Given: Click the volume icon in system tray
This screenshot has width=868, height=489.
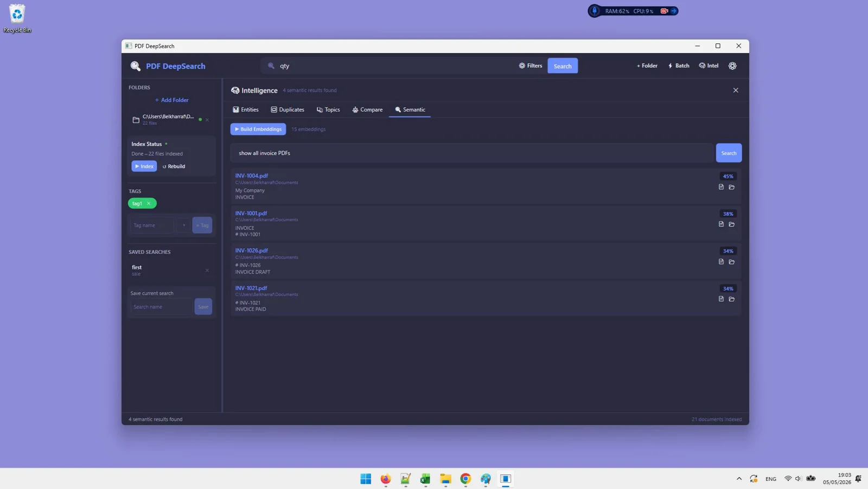Looking at the screenshot, I should click(798, 479).
